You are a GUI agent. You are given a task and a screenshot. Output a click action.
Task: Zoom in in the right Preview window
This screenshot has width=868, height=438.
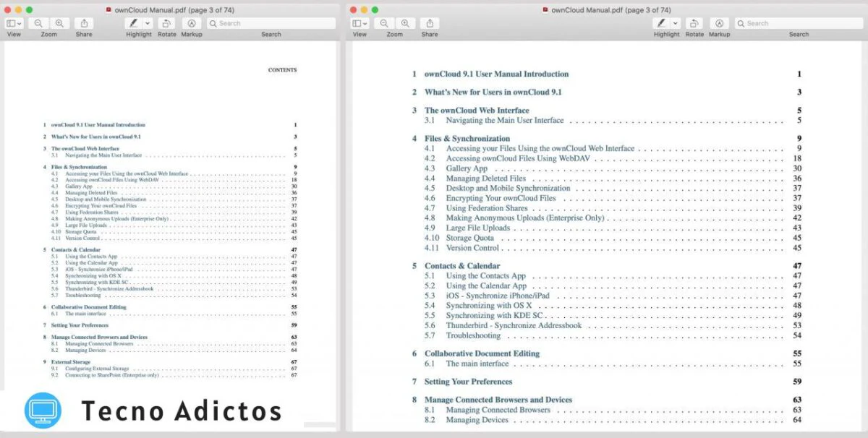(x=404, y=23)
